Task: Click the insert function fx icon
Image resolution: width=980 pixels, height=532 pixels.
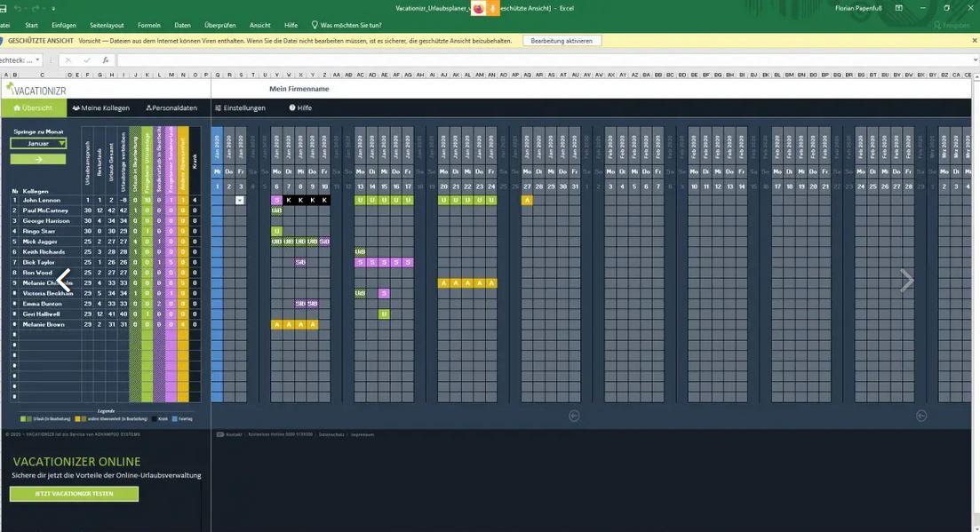Action: coord(105,60)
